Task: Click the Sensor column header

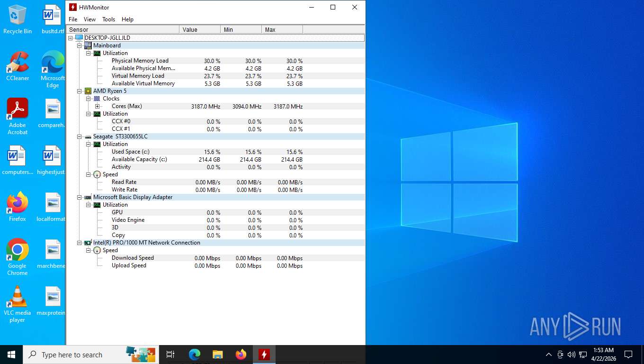Action: 123,29
